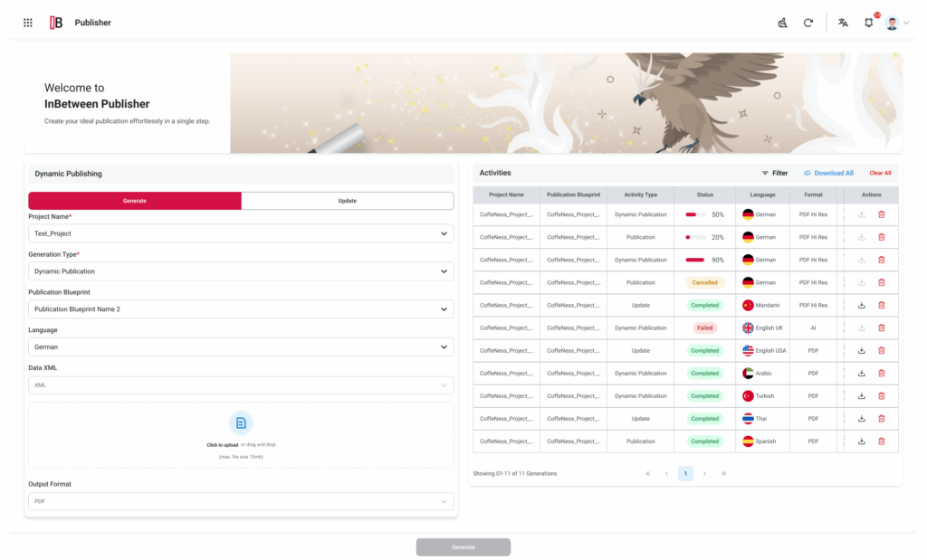Delete the Cancelled activity using its trash icon
927x560 pixels.
[x=882, y=282]
